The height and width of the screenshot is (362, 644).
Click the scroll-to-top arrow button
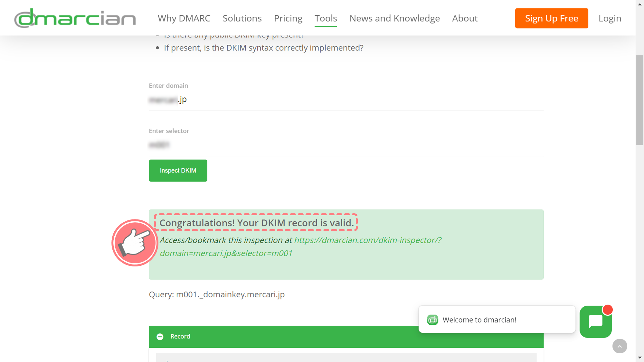[620, 346]
